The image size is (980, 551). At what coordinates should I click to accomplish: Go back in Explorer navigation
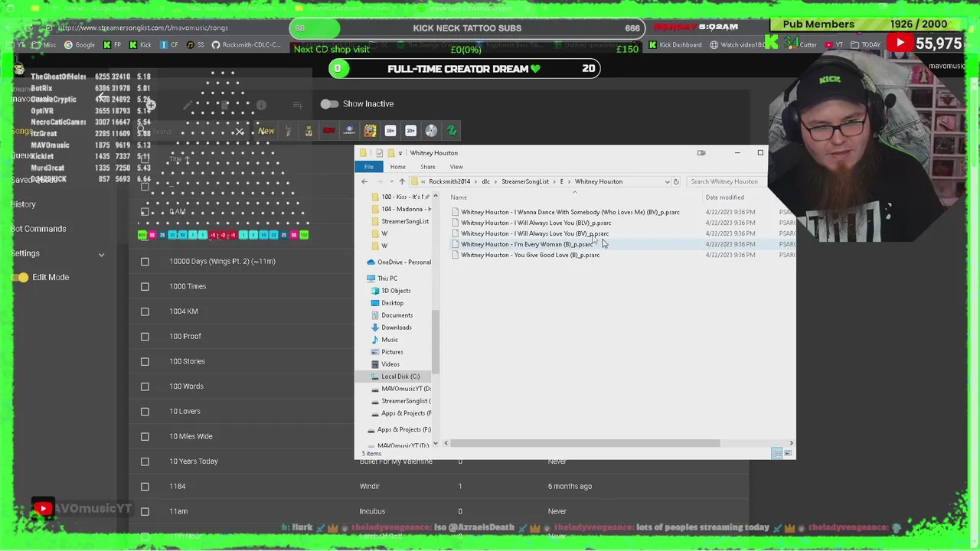(x=364, y=181)
